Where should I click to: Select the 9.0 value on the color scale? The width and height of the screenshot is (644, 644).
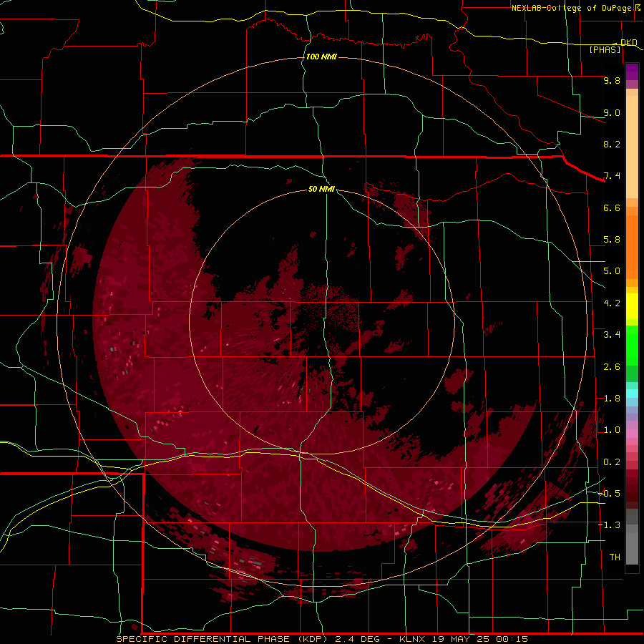tap(612, 112)
